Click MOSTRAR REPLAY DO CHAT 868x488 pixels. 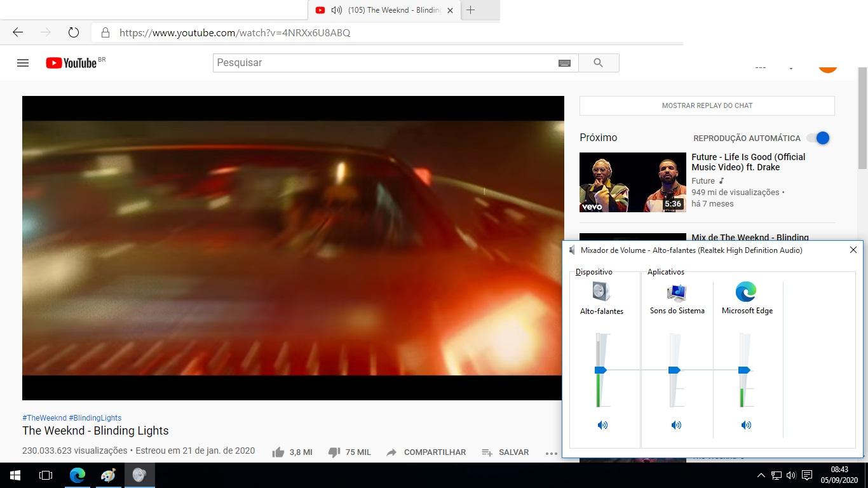[707, 105]
